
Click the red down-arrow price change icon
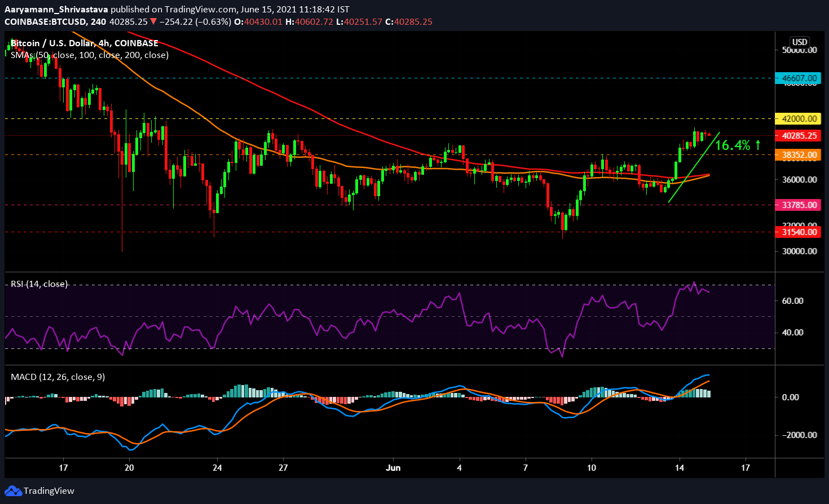pyautogui.click(x=153, y=21)
